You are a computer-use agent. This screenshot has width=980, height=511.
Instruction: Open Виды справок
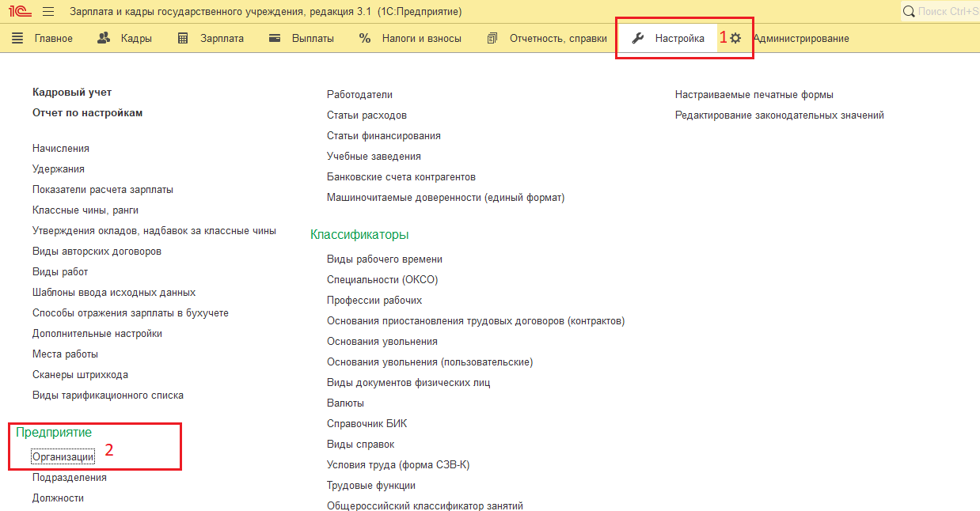(360, 445)
